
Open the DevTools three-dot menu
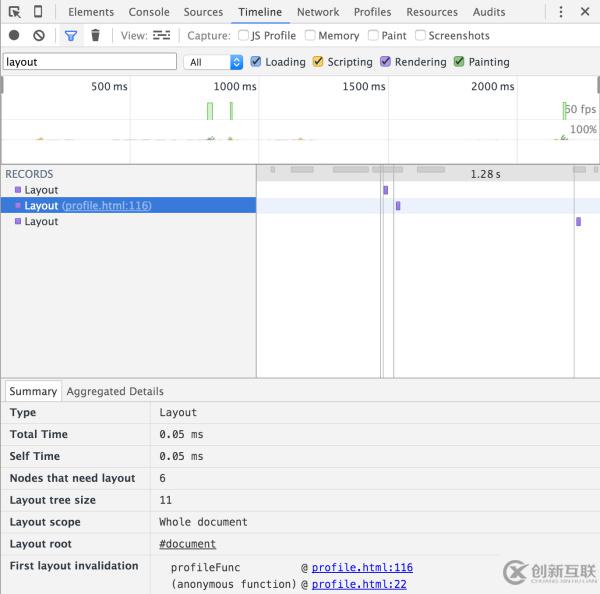tap(561, 12)
